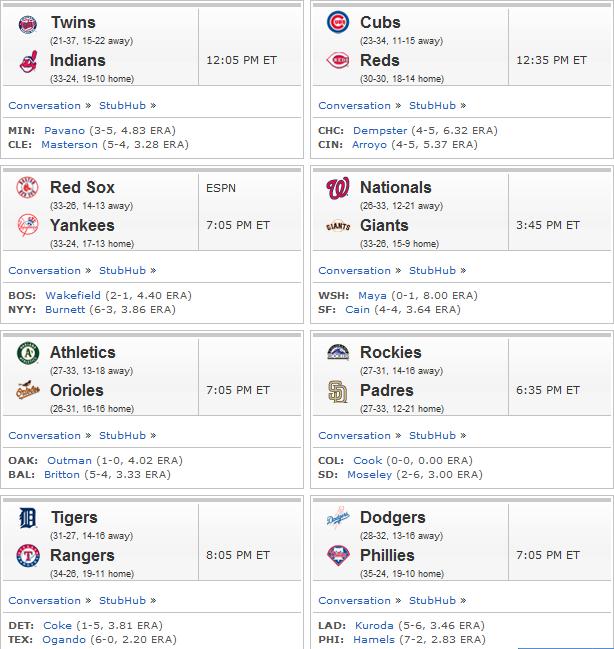Click the Cleveland Indians logo icon
Screen dimensions: 614x649
coord(28,62)
